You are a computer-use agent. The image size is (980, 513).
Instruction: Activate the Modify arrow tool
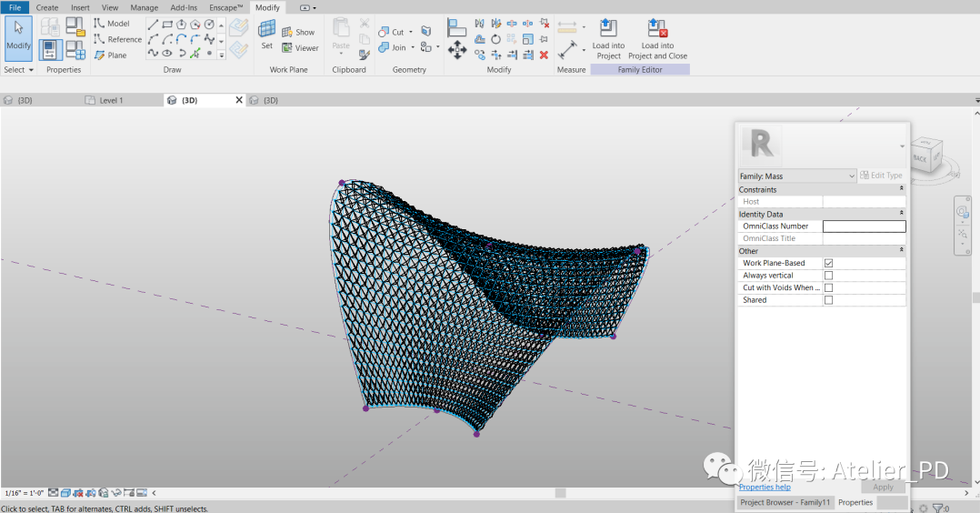point(18,37)
